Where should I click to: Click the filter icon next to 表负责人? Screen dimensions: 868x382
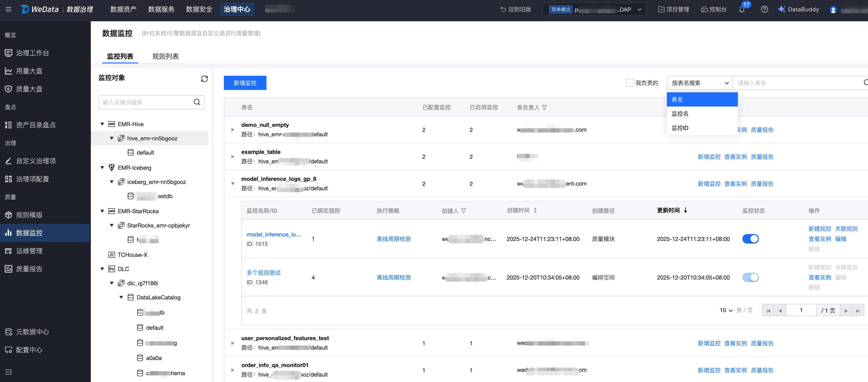pos(545,107)
